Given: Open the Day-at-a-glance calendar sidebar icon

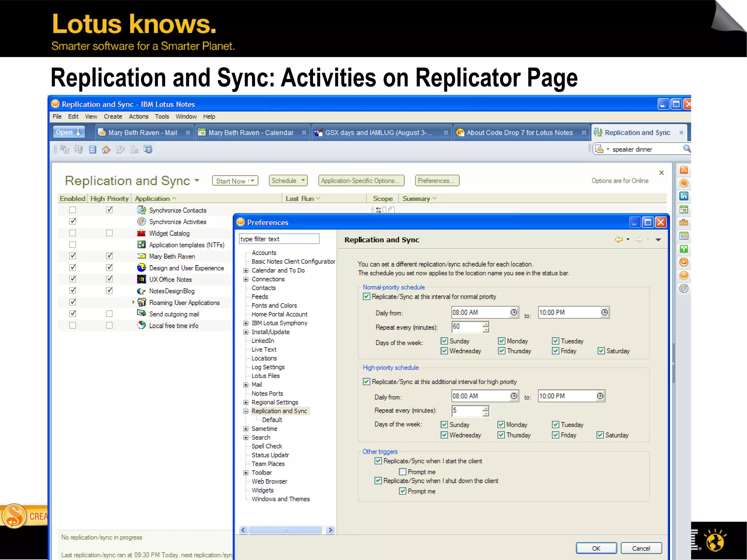Looking at the screenshot, I should click(684, 209).
